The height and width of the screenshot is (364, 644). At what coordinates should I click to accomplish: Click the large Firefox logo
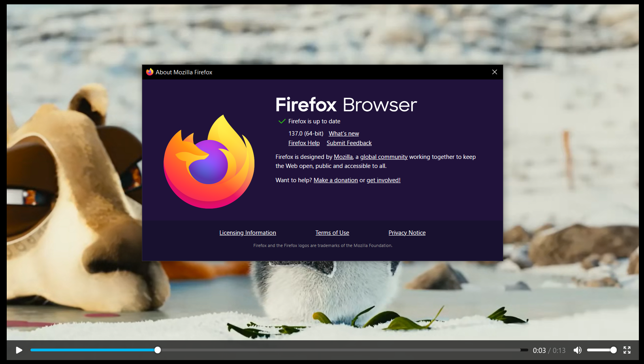pos(209,162)
